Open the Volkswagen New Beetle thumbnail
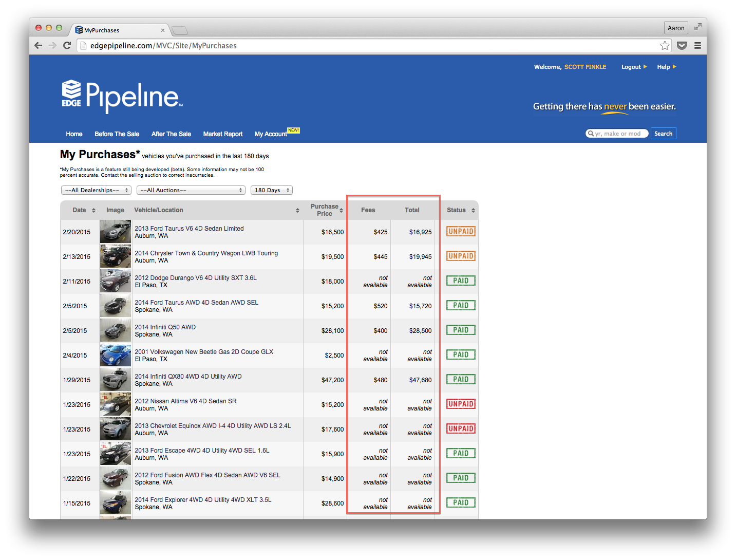This screenshot has height=560, width=736. point(116,355)
